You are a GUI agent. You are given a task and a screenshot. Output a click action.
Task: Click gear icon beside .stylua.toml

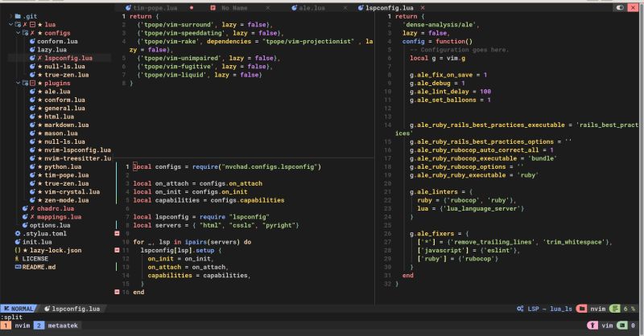click(x=18, y=233)
